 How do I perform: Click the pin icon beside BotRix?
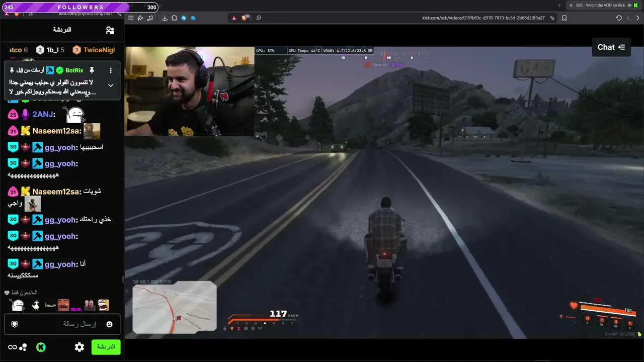92,70
